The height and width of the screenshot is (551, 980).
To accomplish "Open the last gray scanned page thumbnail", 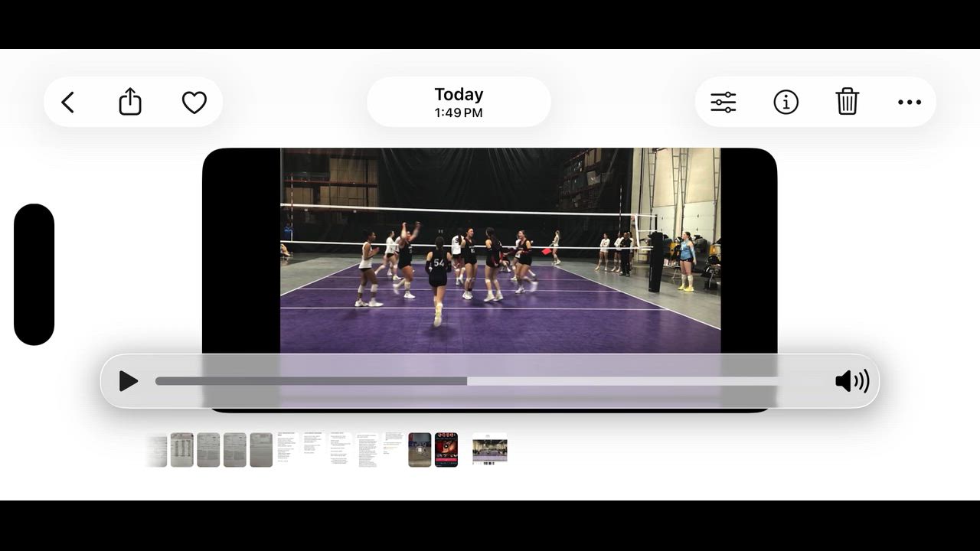I will click(x=261, y=449).
